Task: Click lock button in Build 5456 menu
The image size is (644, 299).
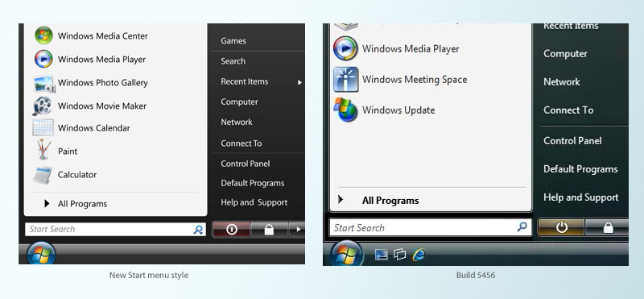Action: (x=607, y=227)
